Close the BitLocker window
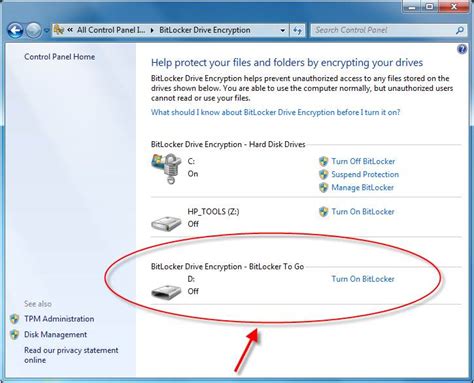The image size is (474, 383). pos(453,7)
